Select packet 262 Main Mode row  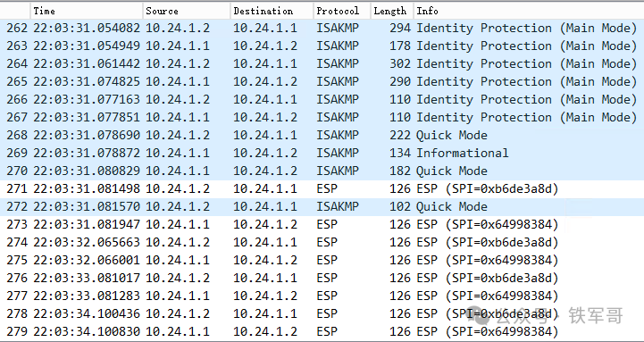(x=322, y=29)
